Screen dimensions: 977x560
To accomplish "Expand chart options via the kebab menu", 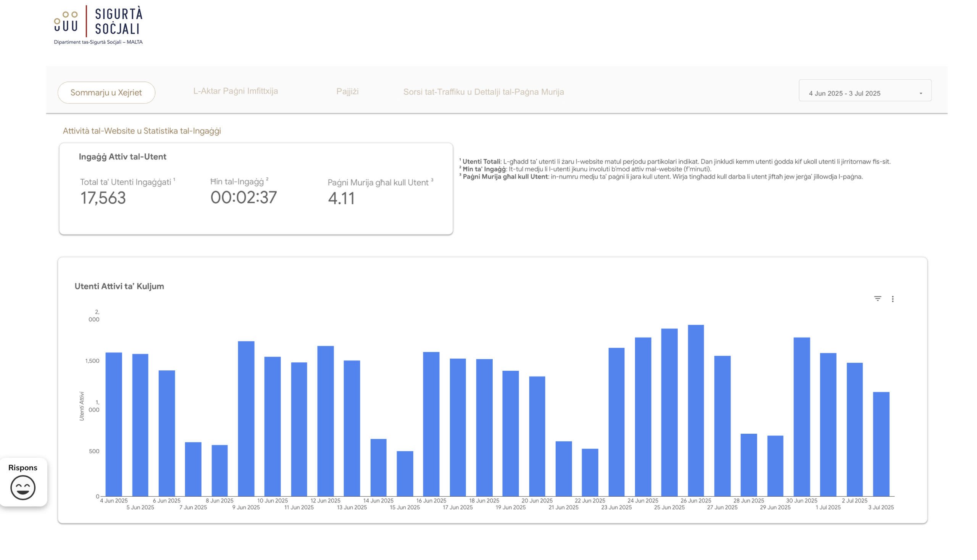I will (893, 299).
